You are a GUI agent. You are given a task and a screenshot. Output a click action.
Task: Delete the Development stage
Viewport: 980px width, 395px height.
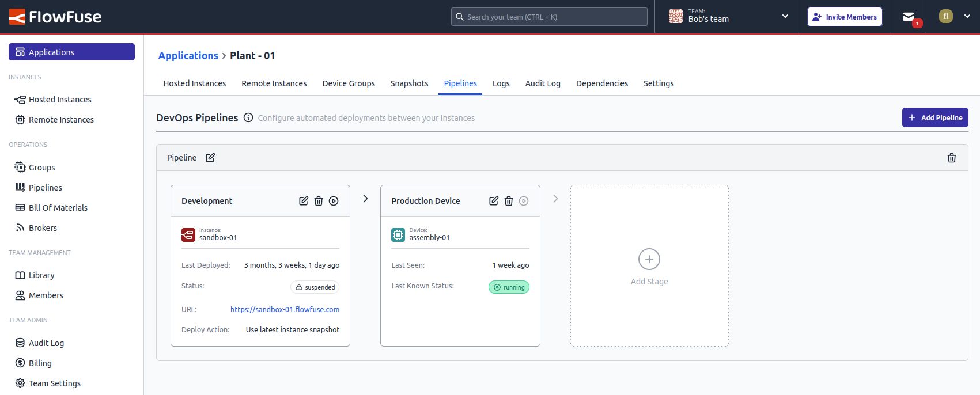tap(319, 201)
